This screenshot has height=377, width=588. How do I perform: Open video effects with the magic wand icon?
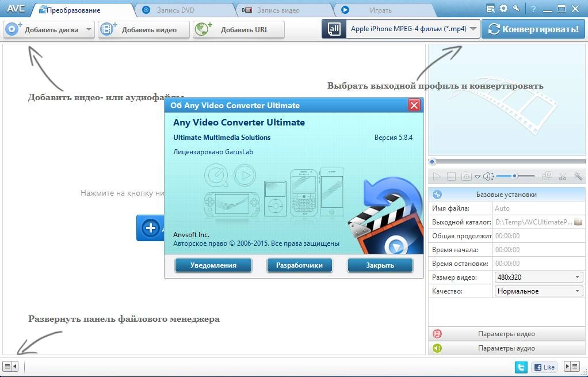[578, 176]
